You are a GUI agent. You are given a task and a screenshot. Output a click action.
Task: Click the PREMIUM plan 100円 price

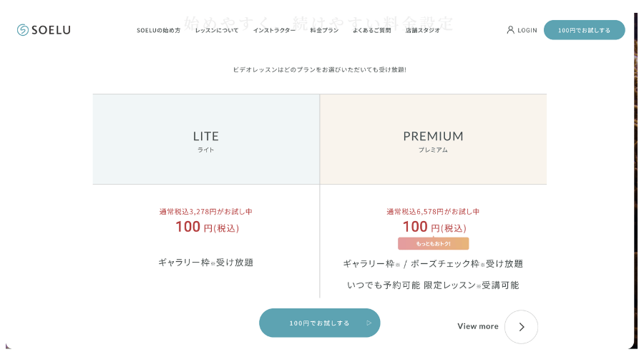point(434,227)
